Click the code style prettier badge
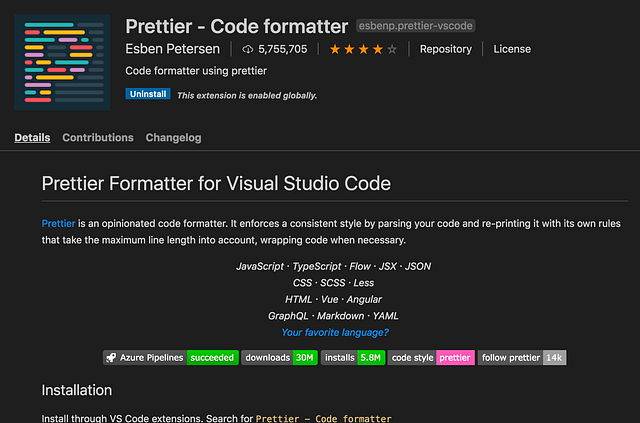Viewport: 640px width, 423px height. tap(431, 357)
